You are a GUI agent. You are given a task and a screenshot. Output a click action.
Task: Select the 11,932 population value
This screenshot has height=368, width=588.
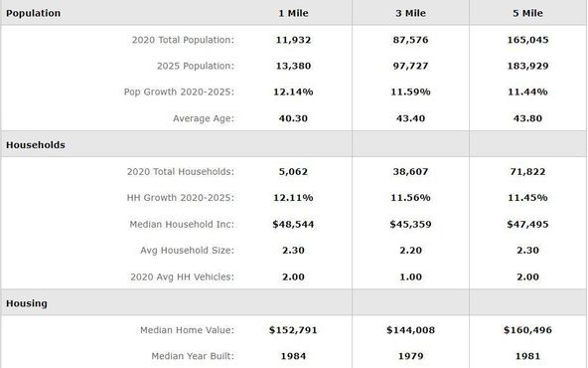coord(293,40)
